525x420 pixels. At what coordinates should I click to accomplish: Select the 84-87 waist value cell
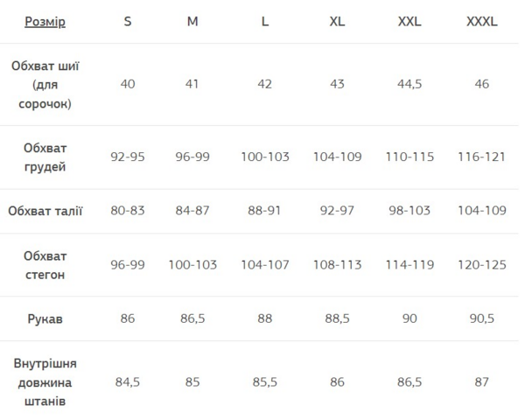point(192,211)
